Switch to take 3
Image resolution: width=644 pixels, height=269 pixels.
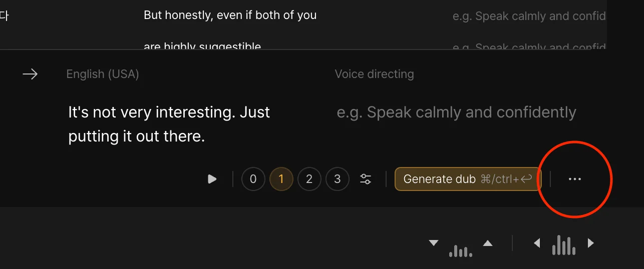[338, 179]
